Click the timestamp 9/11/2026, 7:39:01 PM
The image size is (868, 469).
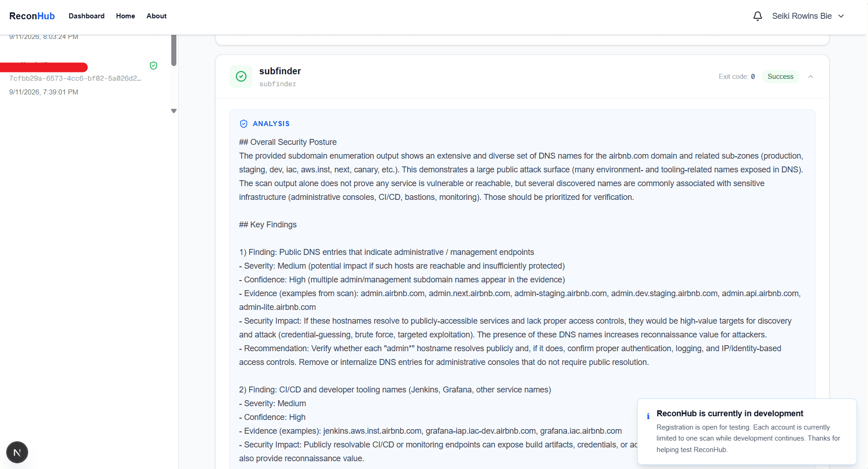(x=44, y=92)
